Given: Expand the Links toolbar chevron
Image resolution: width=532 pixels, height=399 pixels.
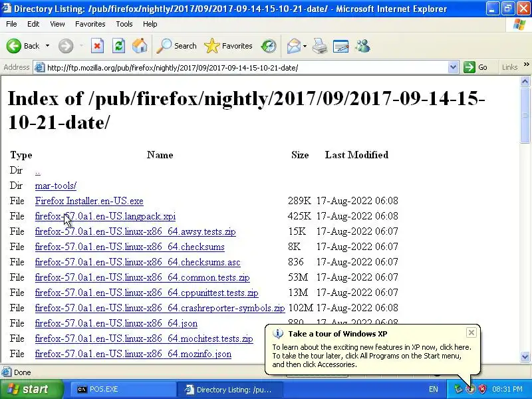Looking at the screenshot, I should (526, 64).
